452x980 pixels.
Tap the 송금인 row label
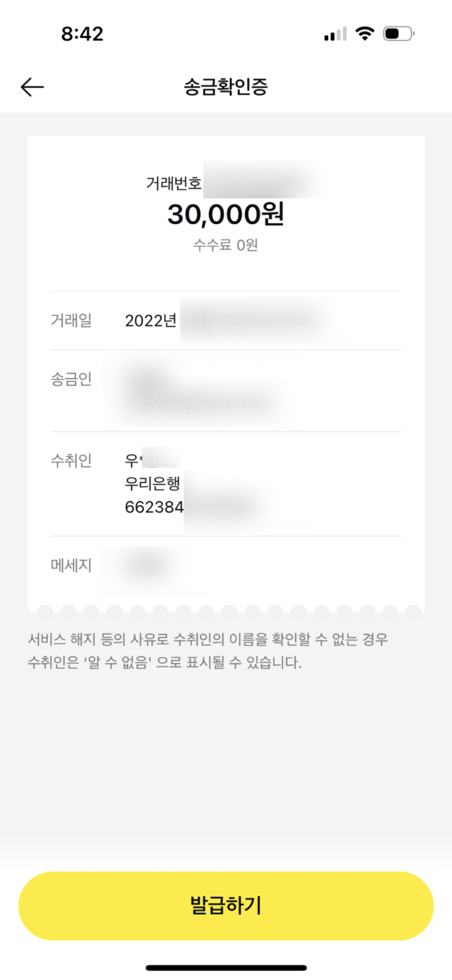click(71, 378)
